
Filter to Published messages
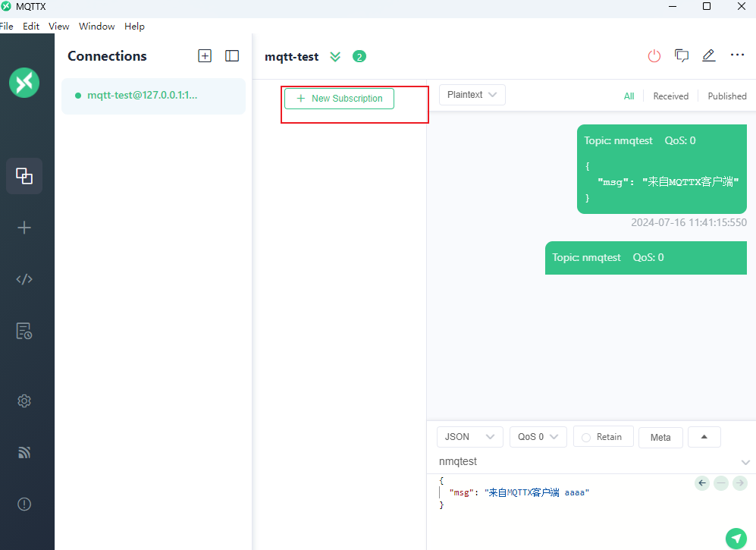[x=727, y=96]
